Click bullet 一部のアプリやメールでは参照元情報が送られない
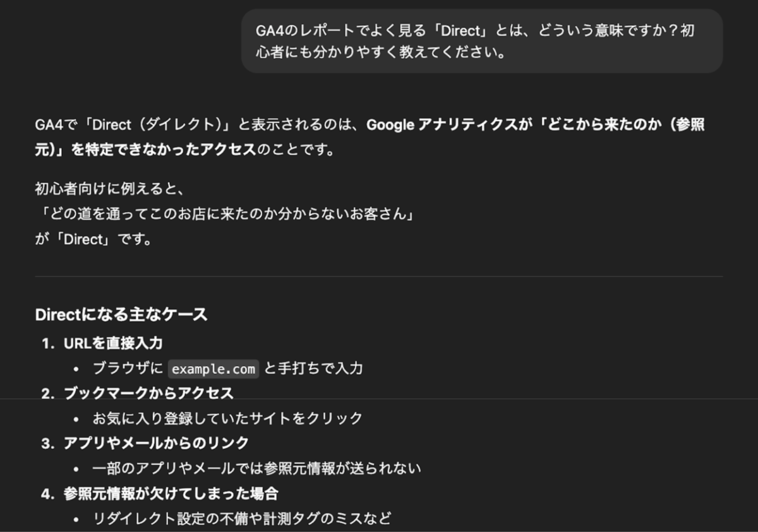The width and height of the screenshot is (758, 532). coord(256,468)
